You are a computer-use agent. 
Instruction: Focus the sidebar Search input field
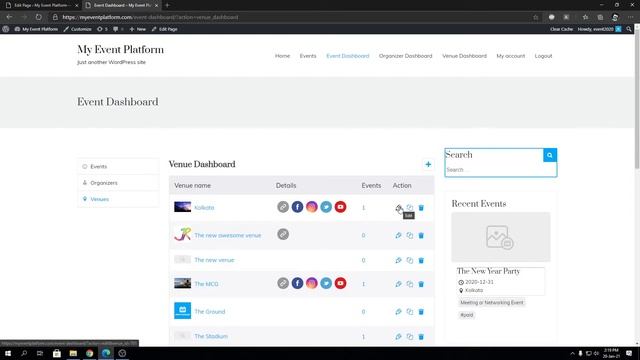click(500, 170)
